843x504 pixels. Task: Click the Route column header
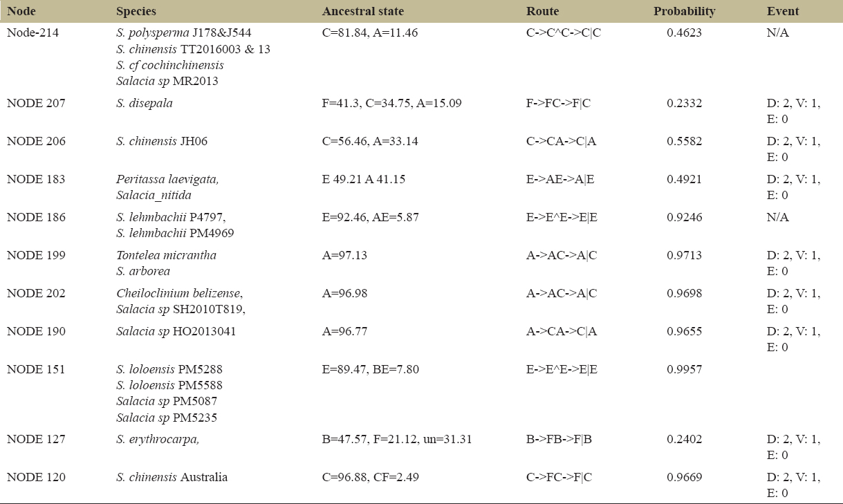click(542, 12)
